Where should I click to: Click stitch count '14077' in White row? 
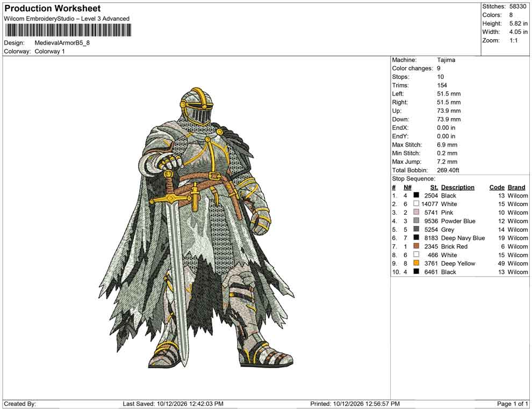[429, 204]
